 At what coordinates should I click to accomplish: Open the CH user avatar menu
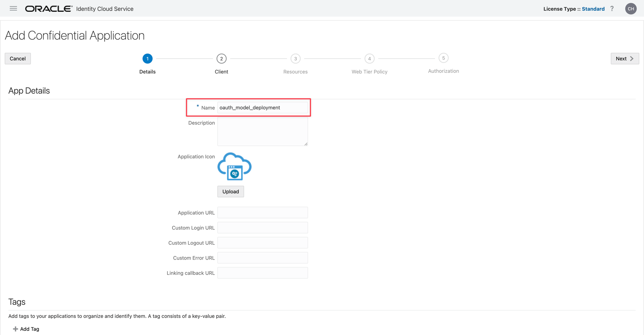(631, 9)
